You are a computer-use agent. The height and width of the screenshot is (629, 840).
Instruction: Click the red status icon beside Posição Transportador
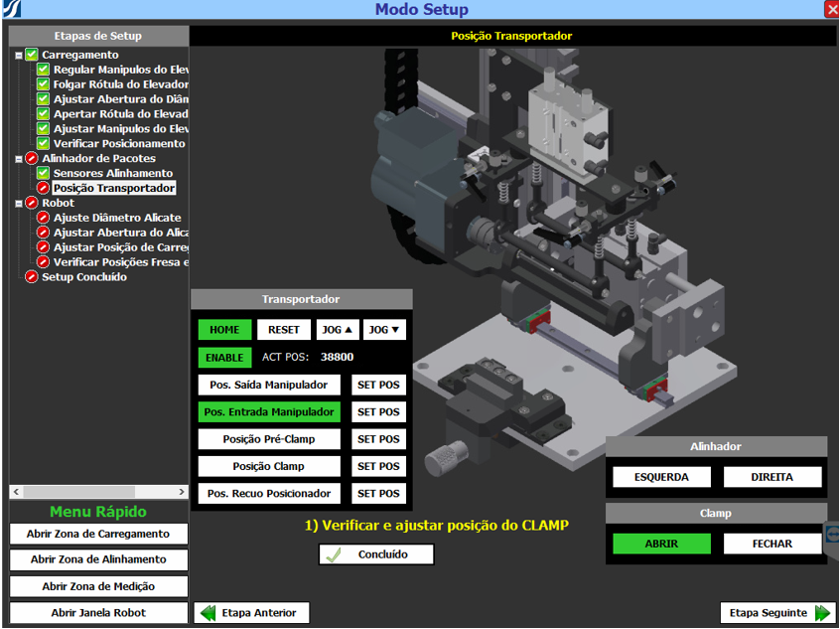(x=43, y=188)
